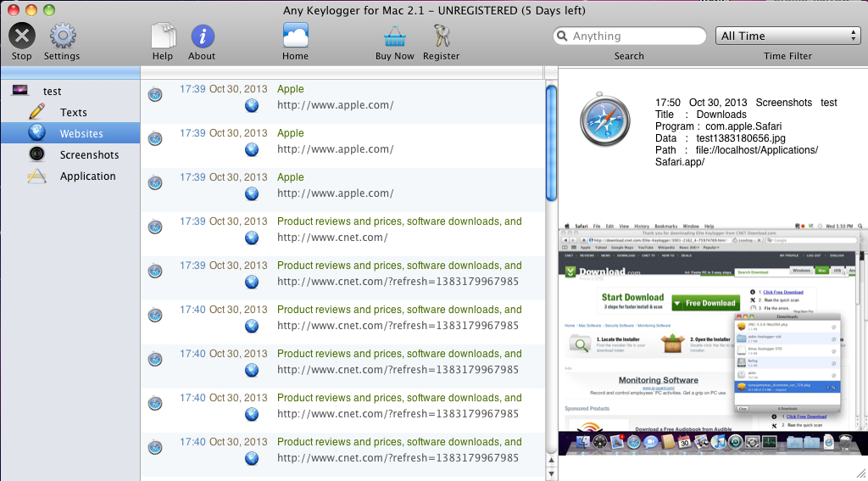Click the list scrollbar thumb
This screenshot has height=481, width=868.
[551, 143]
